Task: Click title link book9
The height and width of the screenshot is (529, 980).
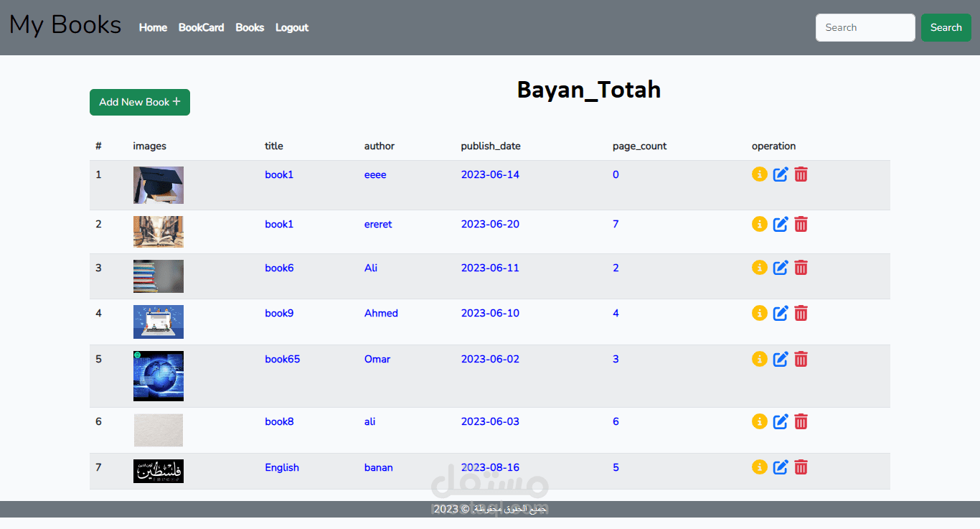Action: (x=279, y=313)
